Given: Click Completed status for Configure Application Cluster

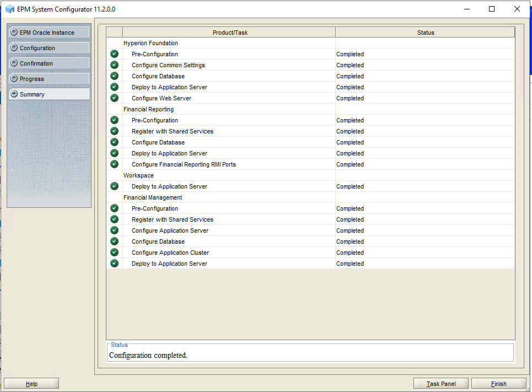Looking at the screenshot, I should click(x=350, y=253).
